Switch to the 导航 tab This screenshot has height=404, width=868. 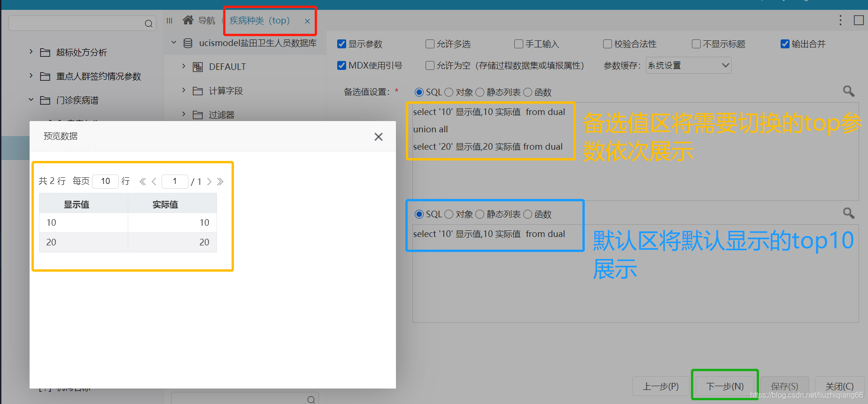point(199,20)
